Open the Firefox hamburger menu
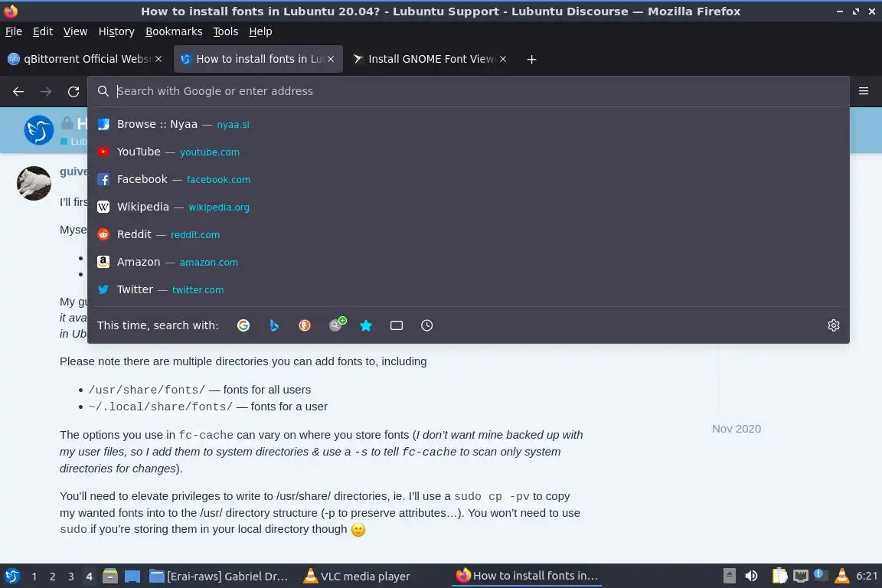This screenshot has height=588, width=882. pyautogui.click(x=864, y=91)
